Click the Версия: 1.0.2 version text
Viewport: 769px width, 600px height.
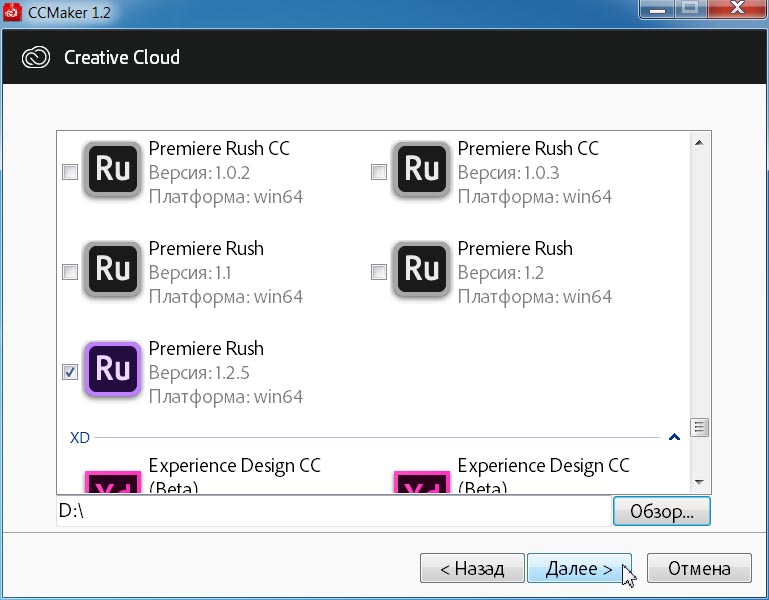(x=199, y=173)
